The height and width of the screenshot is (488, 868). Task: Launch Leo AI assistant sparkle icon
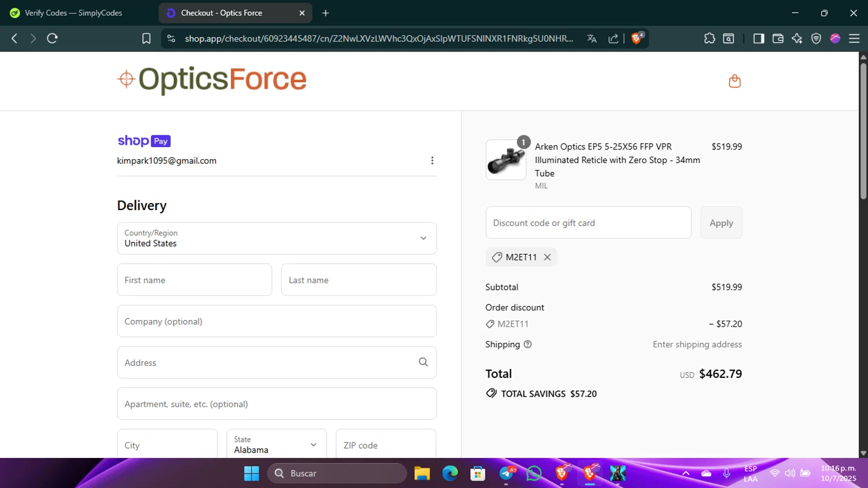[797, 38]
